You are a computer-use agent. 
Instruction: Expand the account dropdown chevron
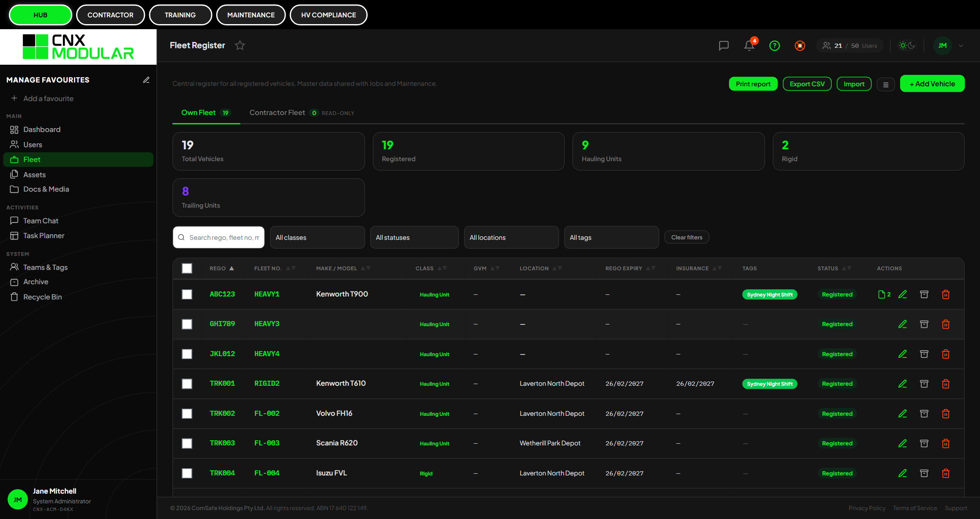point(961,46)
